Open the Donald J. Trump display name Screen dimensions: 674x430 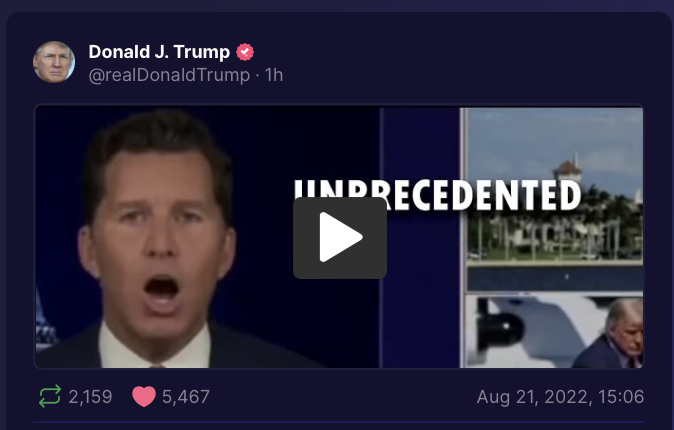tap(159, 52)
